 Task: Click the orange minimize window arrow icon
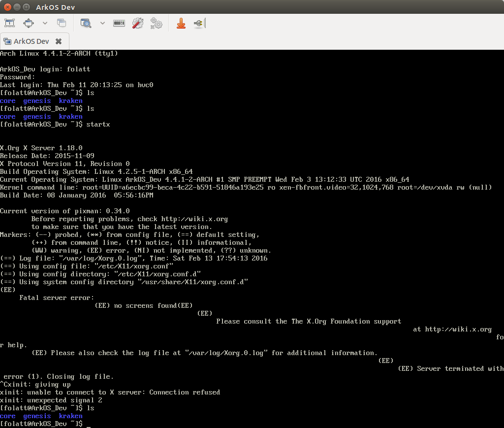click(181, 23)
